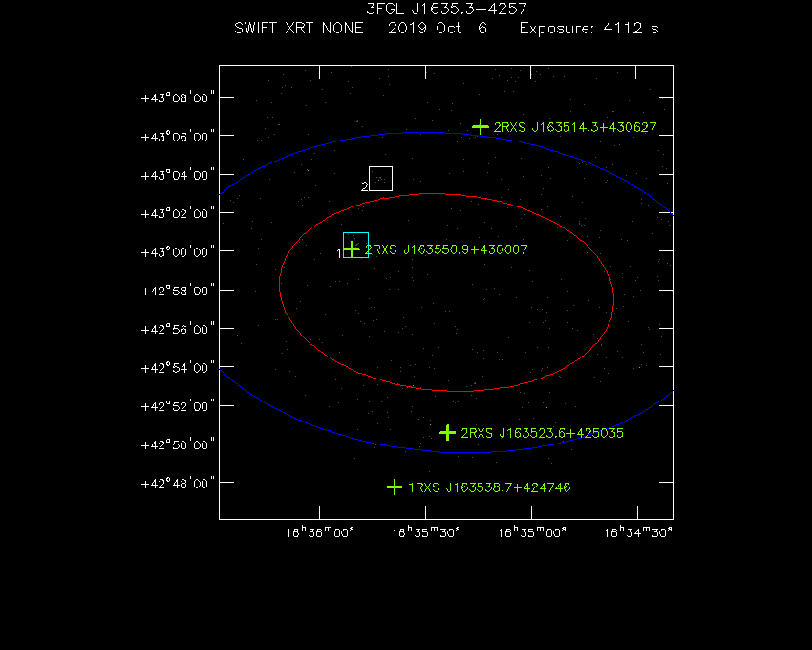Click the green cross at 1RXS J163538.7+424746
This screenshot has width=812, height=650.
click(x=395, y=487)
